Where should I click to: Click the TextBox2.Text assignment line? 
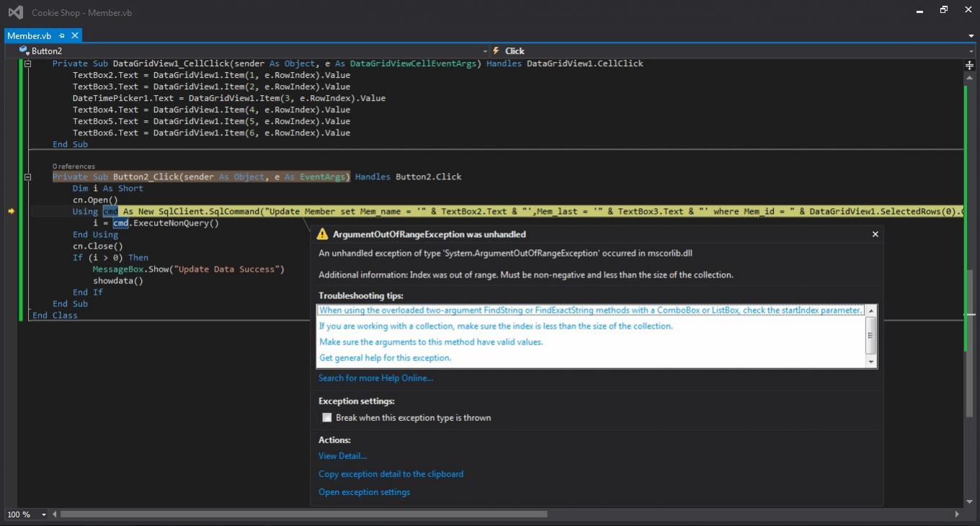tap(211, 75)
